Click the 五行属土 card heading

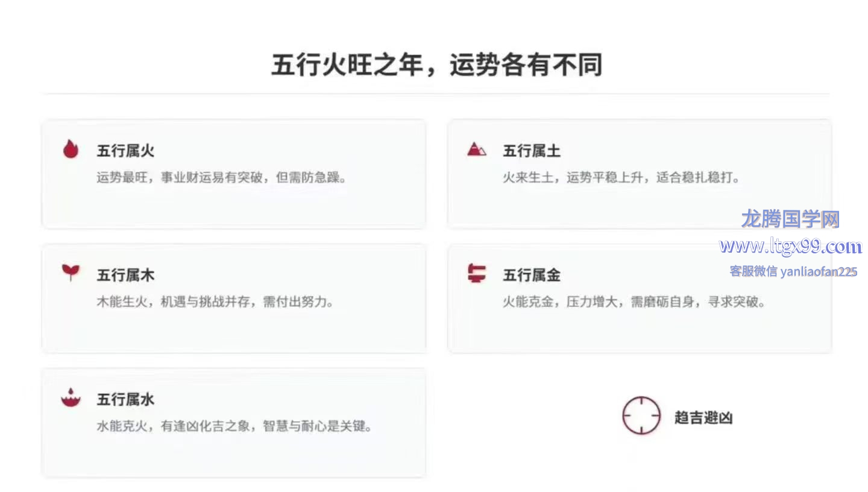532,151
